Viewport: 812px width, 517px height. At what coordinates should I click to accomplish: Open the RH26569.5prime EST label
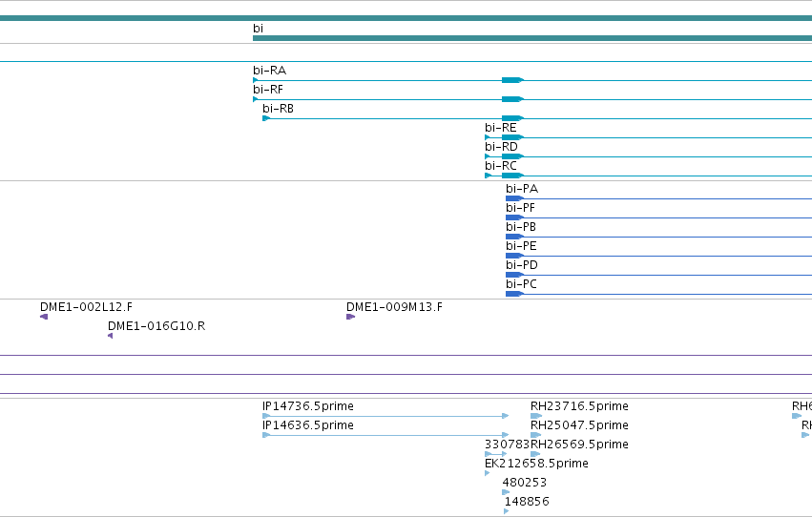click(x=579, y=445)
